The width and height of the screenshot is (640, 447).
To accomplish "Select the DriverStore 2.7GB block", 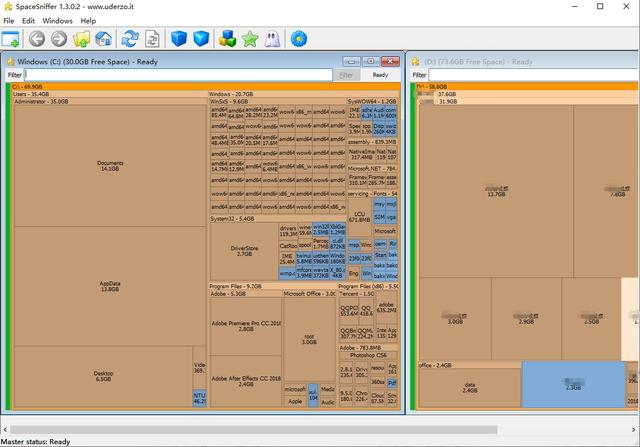I will [243, 250].
